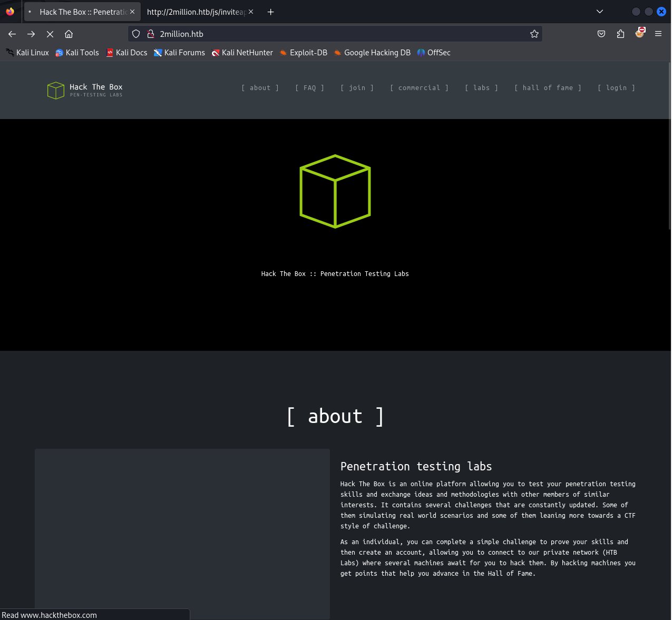This screenshot has width=672, height=620.
Task: Open Google Hacking DB bookmark
Action: click(372, 53)
